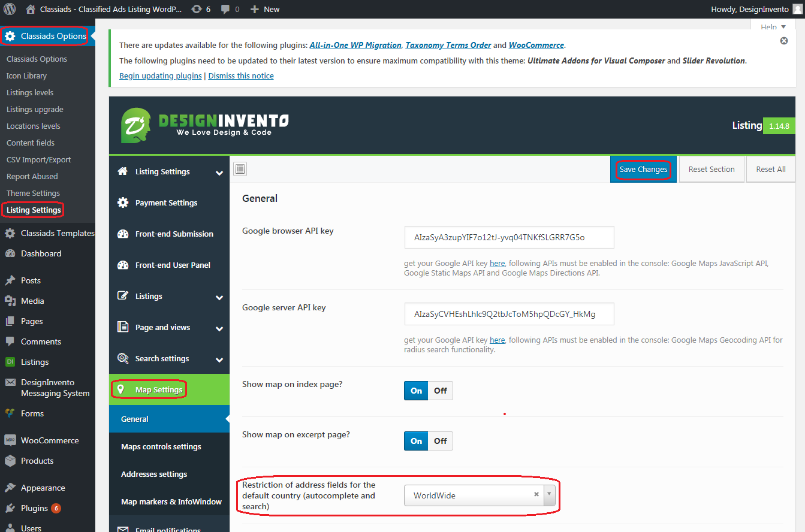This screenshot has width=805, height=532.
Task: Open Content fields submenu item
Action: point(31,143)
